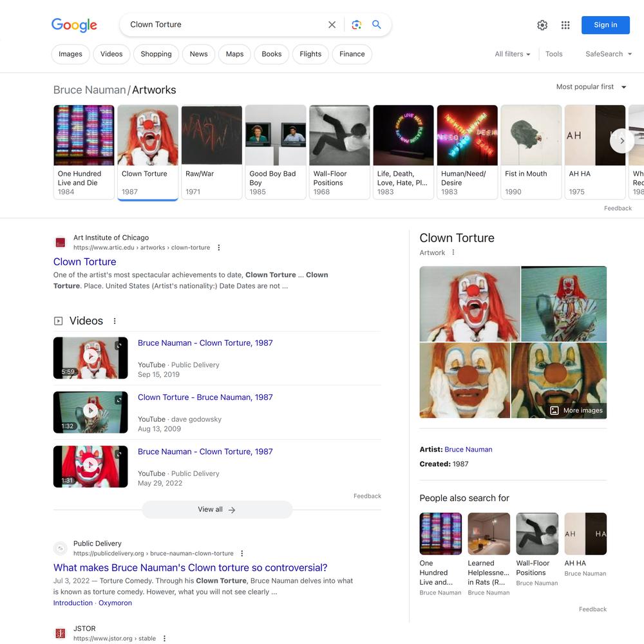The image size is (644, 644).
Task: Click the Google logo
Action: point(74,24)
